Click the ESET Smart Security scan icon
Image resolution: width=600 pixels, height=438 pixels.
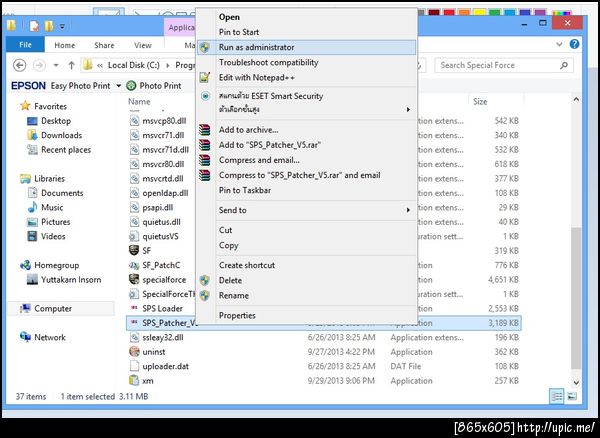205,96
